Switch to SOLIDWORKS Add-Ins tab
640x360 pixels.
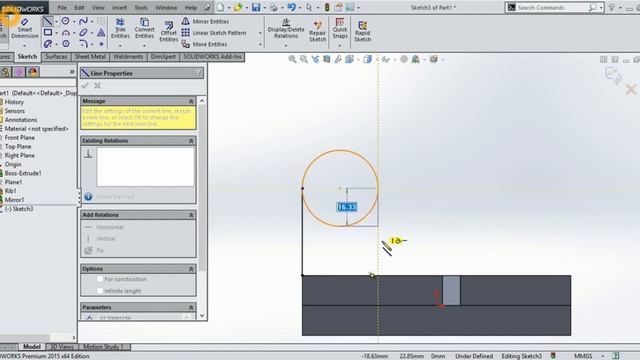[212, 57]
